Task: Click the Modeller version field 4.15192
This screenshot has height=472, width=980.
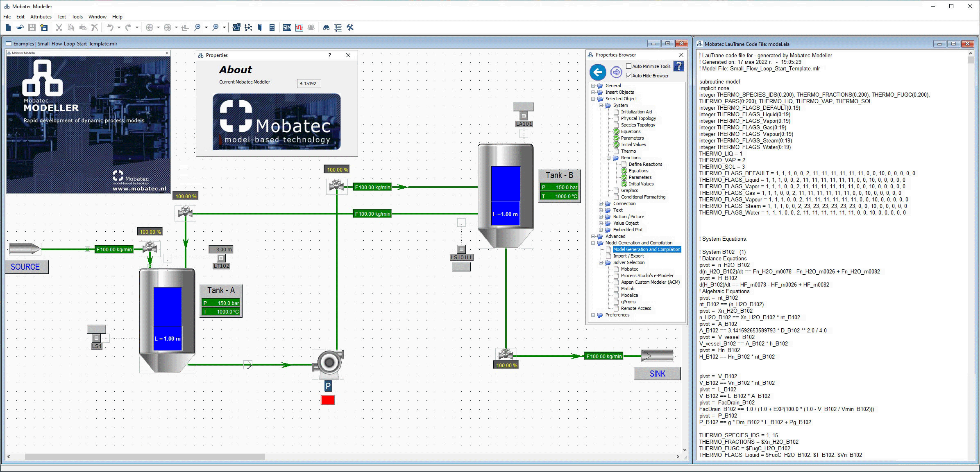Action: (309, 84)
